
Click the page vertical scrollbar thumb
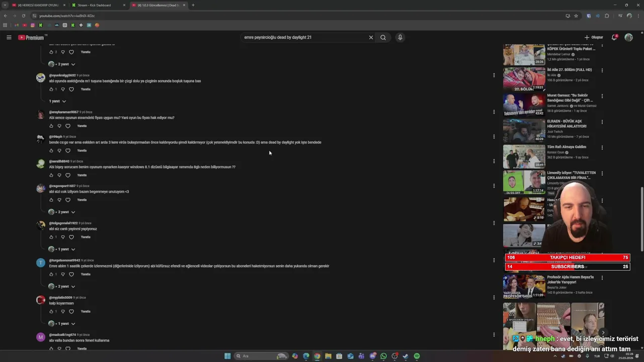pos(642,220)
